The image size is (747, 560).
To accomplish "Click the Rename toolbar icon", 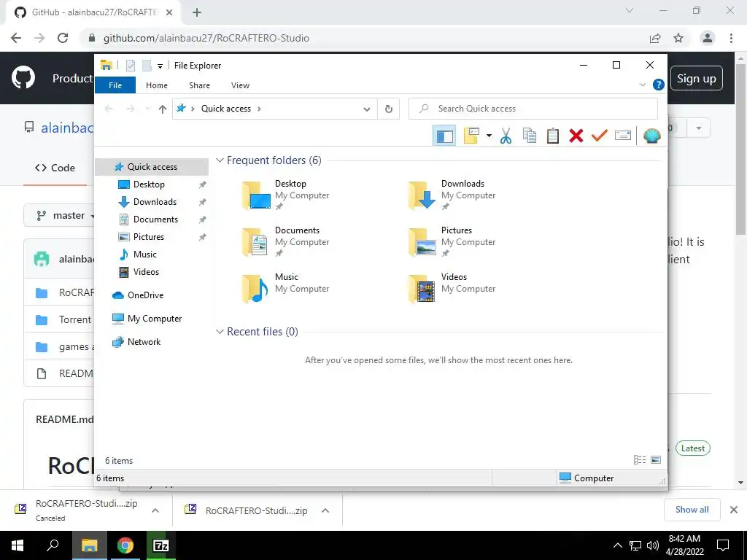I will (623, 136).
